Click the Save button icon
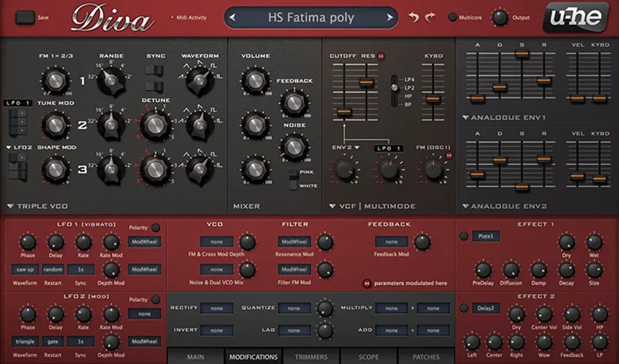Viewport: 619px width, 364px height. pos(25,17)
